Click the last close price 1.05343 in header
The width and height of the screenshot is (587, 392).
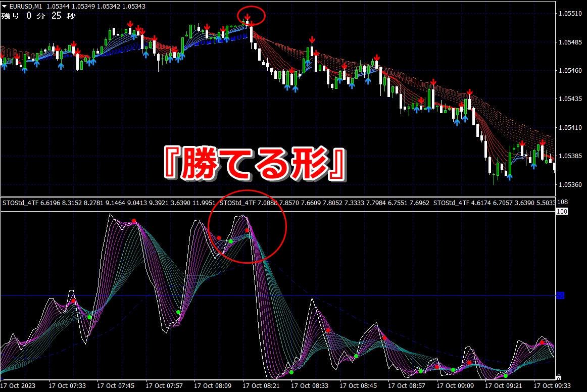(134, 7)
